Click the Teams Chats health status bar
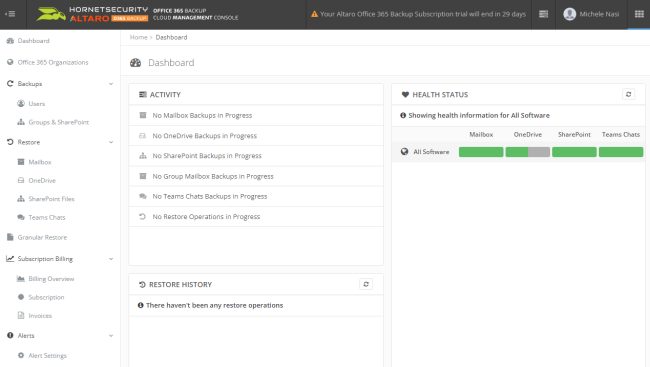The width and height of the screenshot is (650, 367). coord(621,152)
